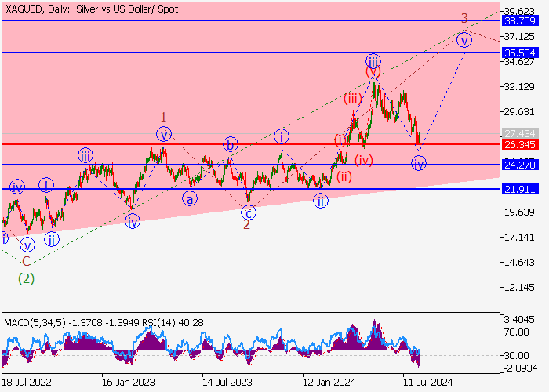The image size is (549, 392).
Task: Select the brown wave '1' label
Action: [163, 117]
